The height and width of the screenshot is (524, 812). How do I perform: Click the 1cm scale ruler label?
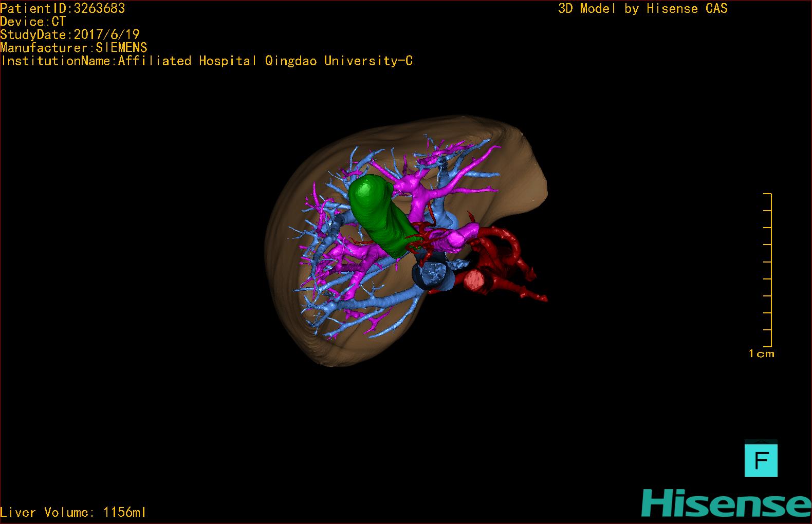pyautogui.click(x=761, y=353)
